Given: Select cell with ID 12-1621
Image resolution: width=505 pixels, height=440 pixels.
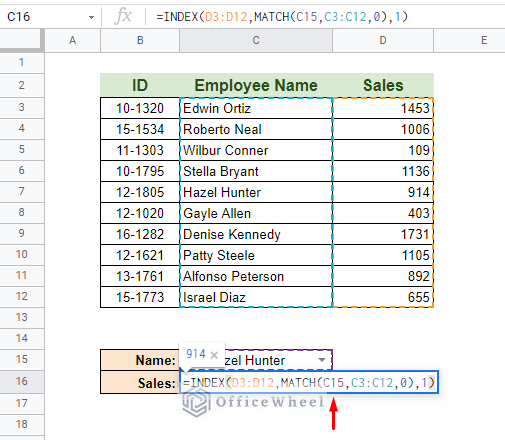Looking at the screenshot, I should pyautogui.click(x=140, y=255).
